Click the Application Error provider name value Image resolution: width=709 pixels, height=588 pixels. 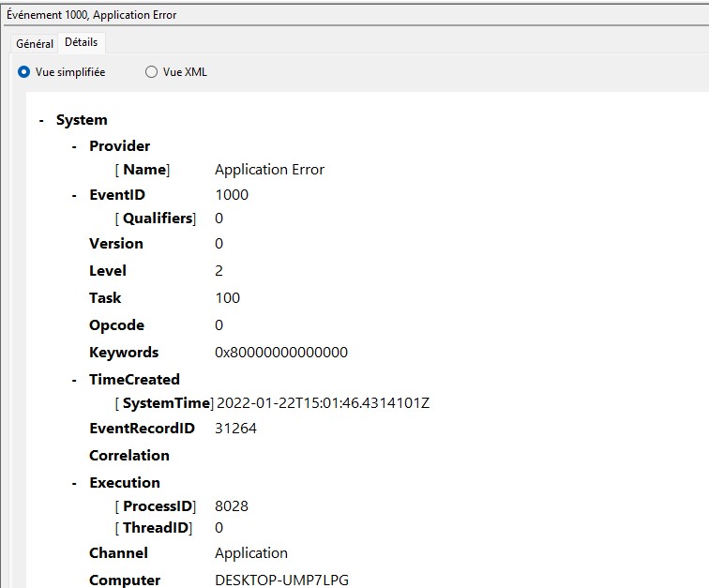pyautogui.click(x=269, y=170)
